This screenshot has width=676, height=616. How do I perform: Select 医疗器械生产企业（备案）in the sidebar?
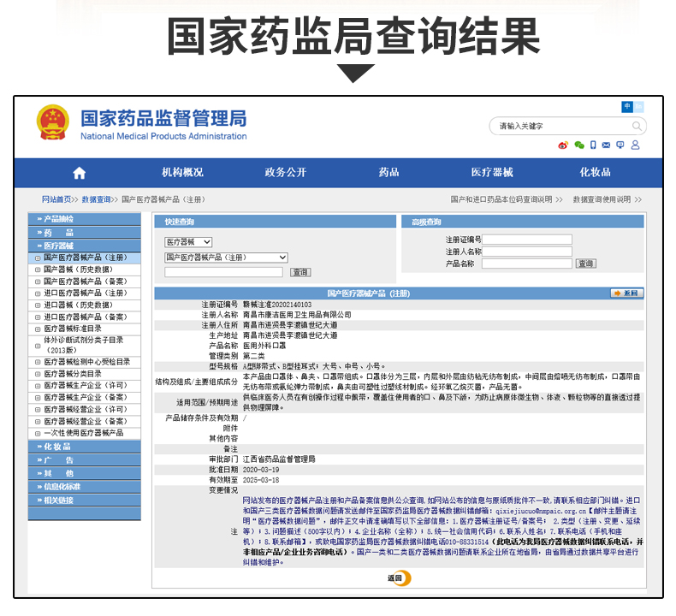tap(85, 398)
